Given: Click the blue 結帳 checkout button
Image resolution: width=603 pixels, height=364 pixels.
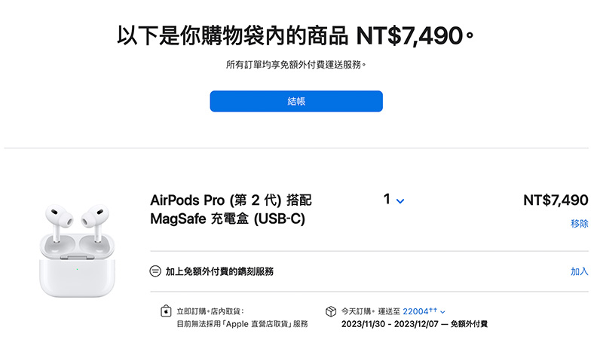Looking at the screenshot, I should (x=296, y=101).
